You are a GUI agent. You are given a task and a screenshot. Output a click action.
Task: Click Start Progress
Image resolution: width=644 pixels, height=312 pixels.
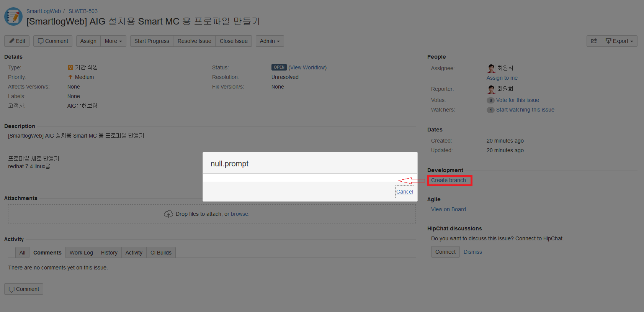(x=152, y=41)
